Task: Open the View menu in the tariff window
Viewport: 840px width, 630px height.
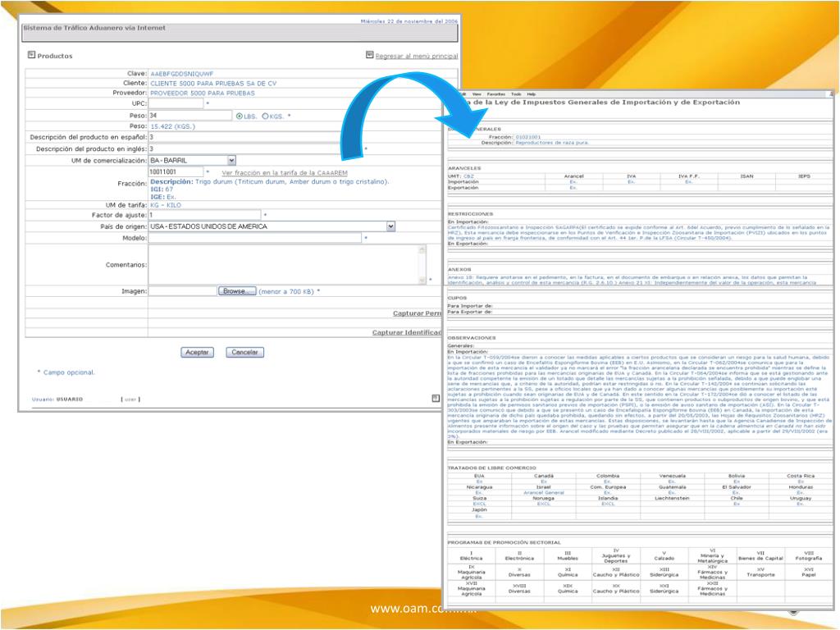Action: pos(477,94)
